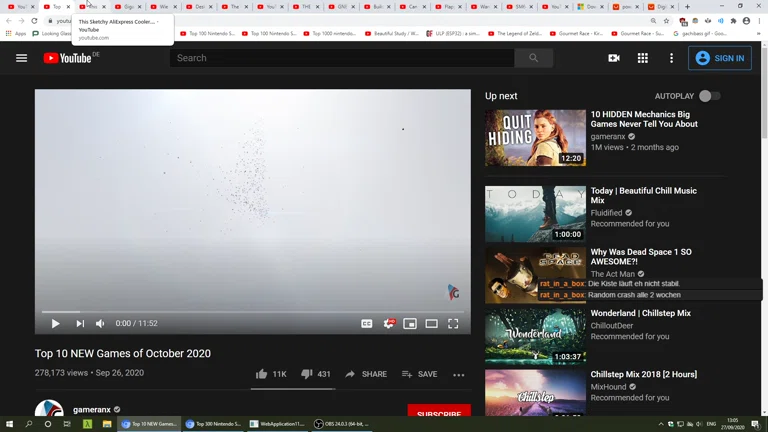Open File Explorer from the taskbar
Image resolution: width=768 pixels, height=432 pixels.
click(x=107, y=424)
